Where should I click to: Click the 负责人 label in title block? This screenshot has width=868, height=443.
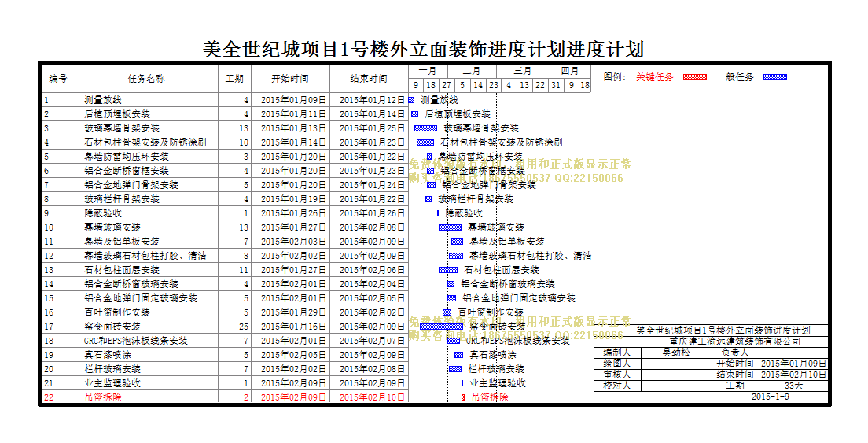click(734, 353)
